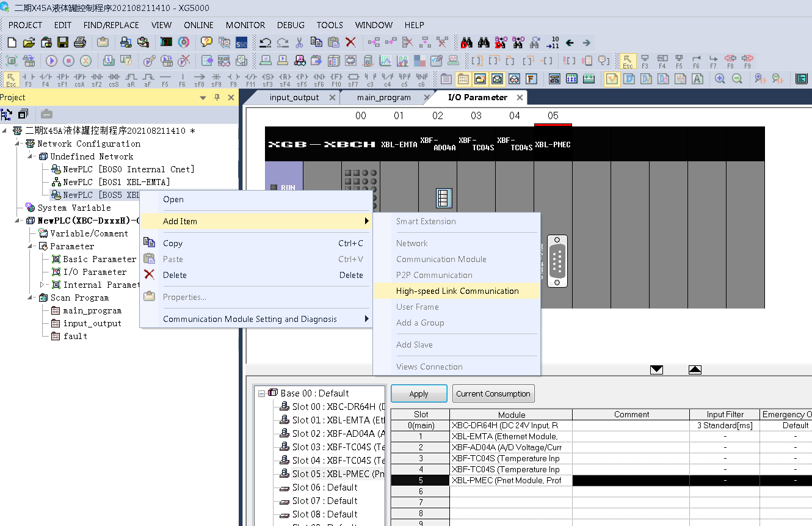Click the Current Consumption button

493,393
